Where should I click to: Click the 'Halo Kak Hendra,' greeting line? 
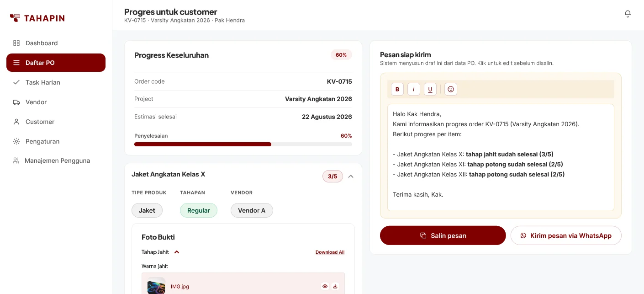(417, 114)
